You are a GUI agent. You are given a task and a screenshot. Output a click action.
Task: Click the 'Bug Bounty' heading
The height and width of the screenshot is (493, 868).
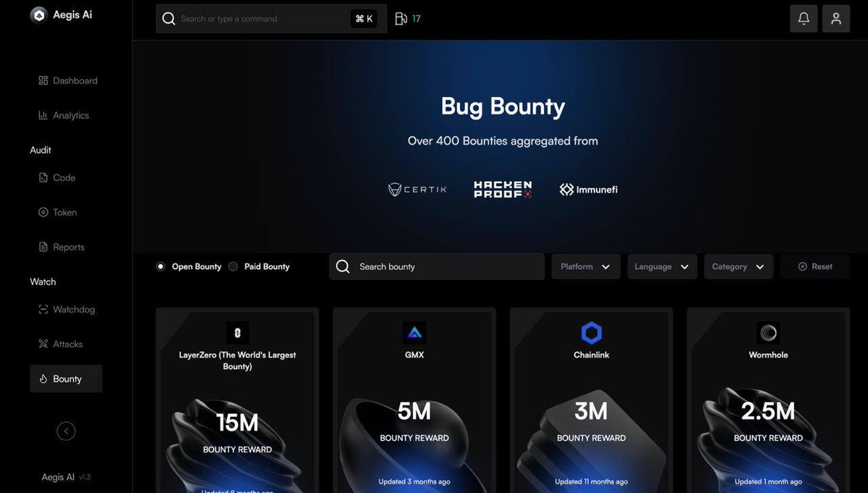coord(503,106)
